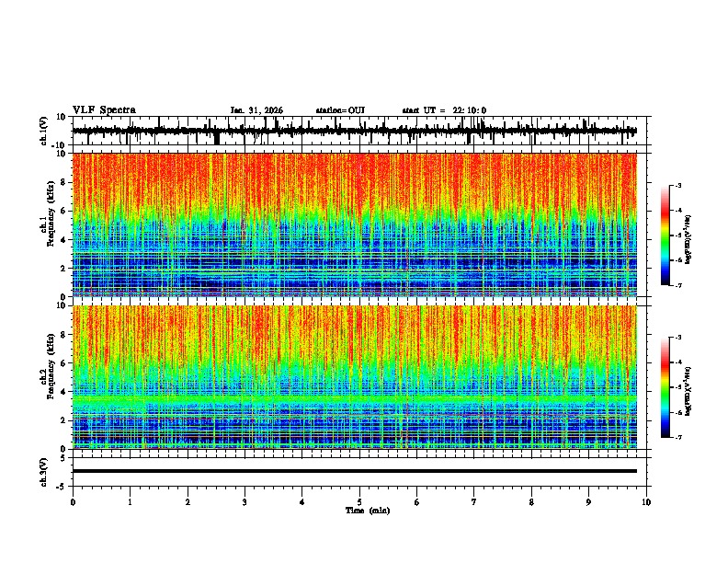The height and width of the screenshot is (563, 728).
Task: Click the "Time (min)" x-axis label
Action: coord(368,511)
